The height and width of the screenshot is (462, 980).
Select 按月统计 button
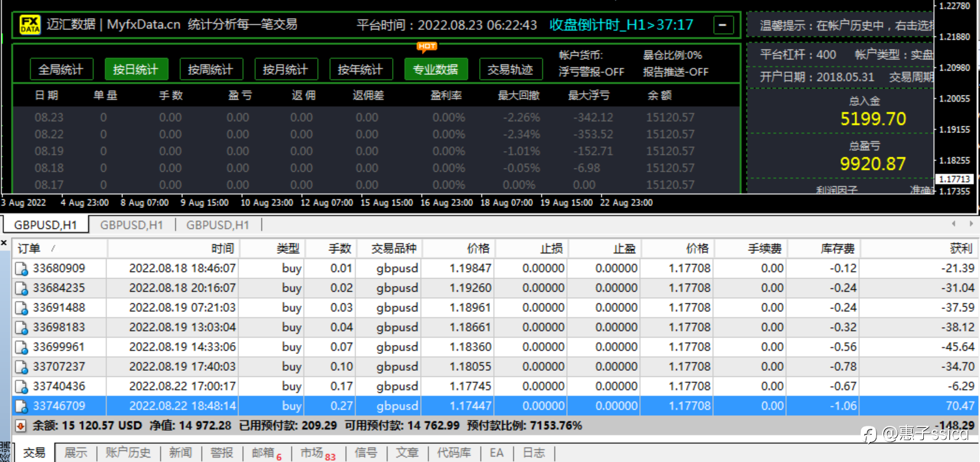click(x=286, y=69)
